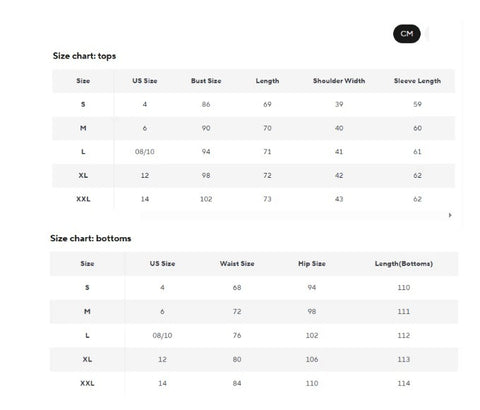The width and height of the screenshot is (480, 410).
Task: Click the 102 bust size value
Action: click(x=206, y=199)
